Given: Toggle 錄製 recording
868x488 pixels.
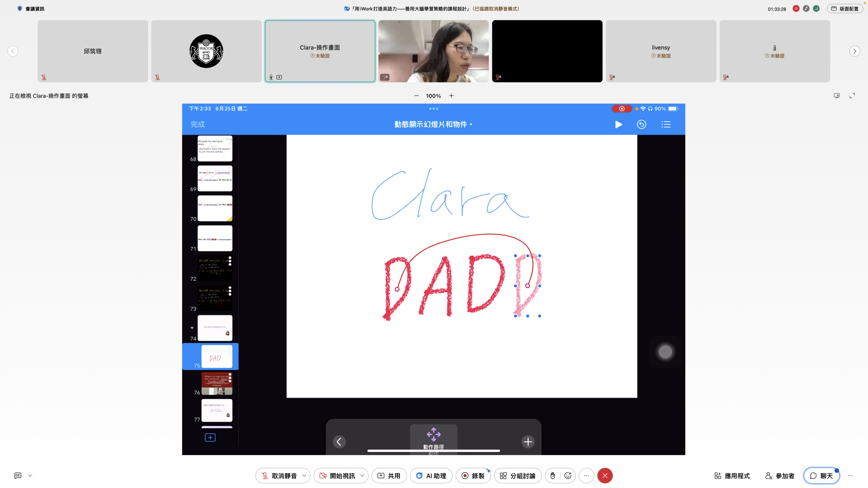Looking at the screenshot, I should (x=473, y=475).
